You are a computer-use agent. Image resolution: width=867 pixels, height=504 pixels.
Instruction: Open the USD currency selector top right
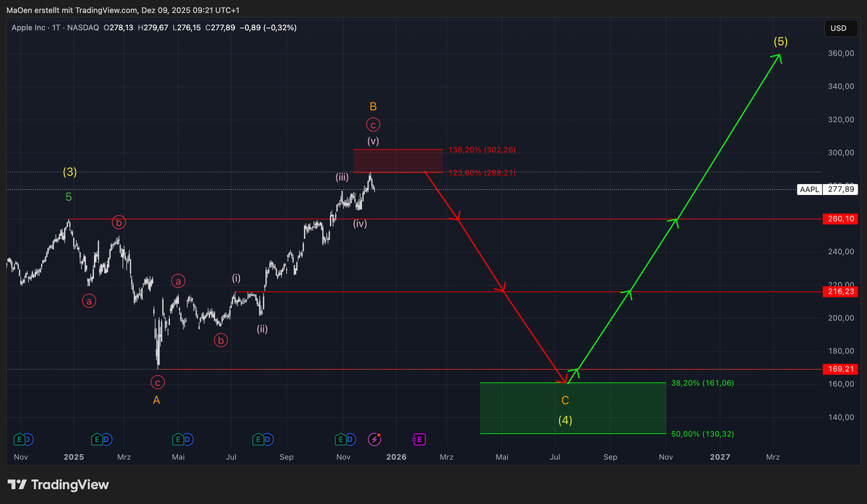click(x=840, y=28)
